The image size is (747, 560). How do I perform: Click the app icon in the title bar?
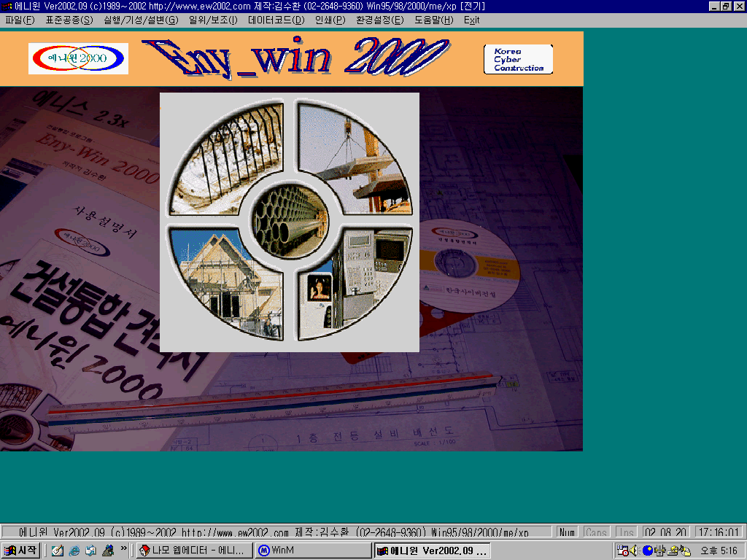click(x=7, y=6)
